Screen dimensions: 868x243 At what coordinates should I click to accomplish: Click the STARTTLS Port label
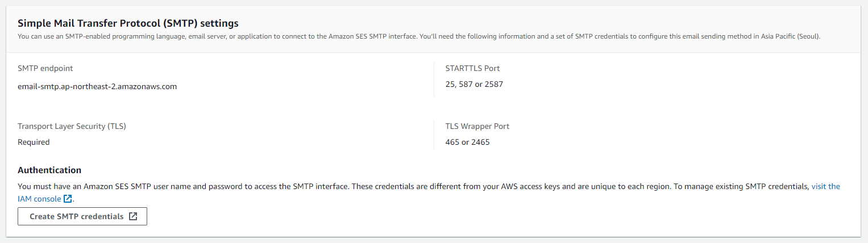(472, 68)
